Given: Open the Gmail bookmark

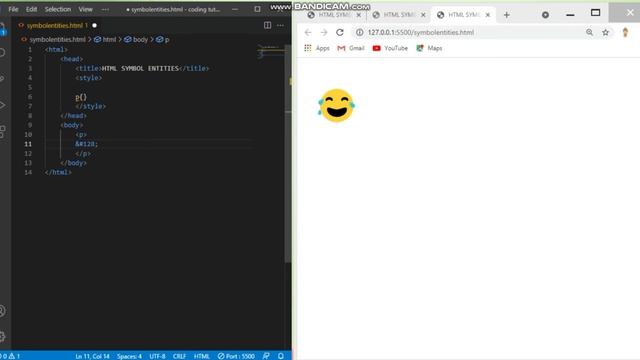Looking at the screenshot, I should tap(351, 48).
